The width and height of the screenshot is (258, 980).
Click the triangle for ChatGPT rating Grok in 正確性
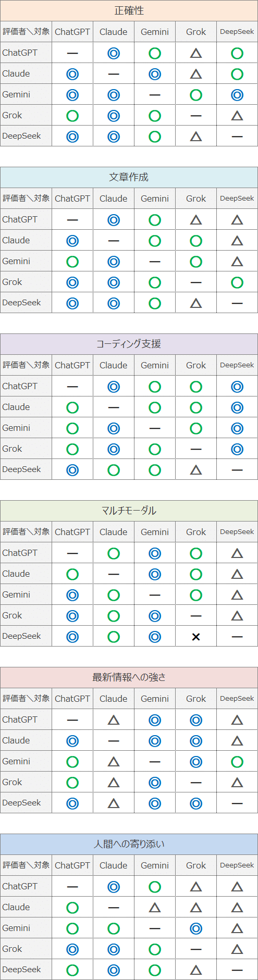196,53
